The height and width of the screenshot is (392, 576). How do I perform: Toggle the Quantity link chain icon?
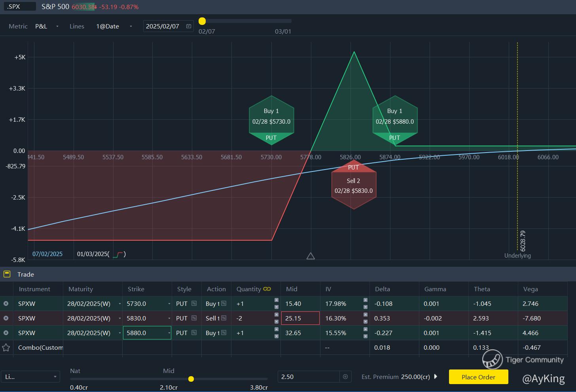click(x=267, y=289)
